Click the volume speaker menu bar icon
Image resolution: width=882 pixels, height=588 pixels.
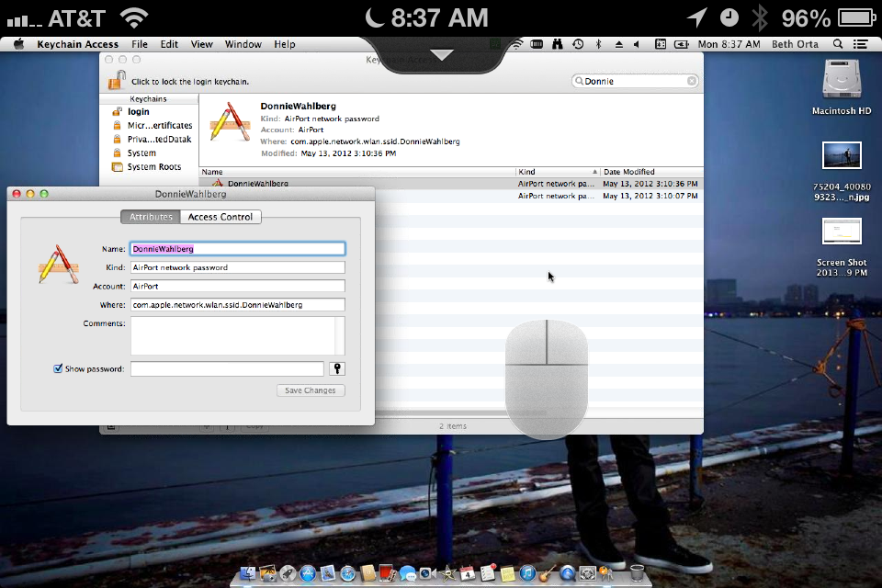click(637, 44)
